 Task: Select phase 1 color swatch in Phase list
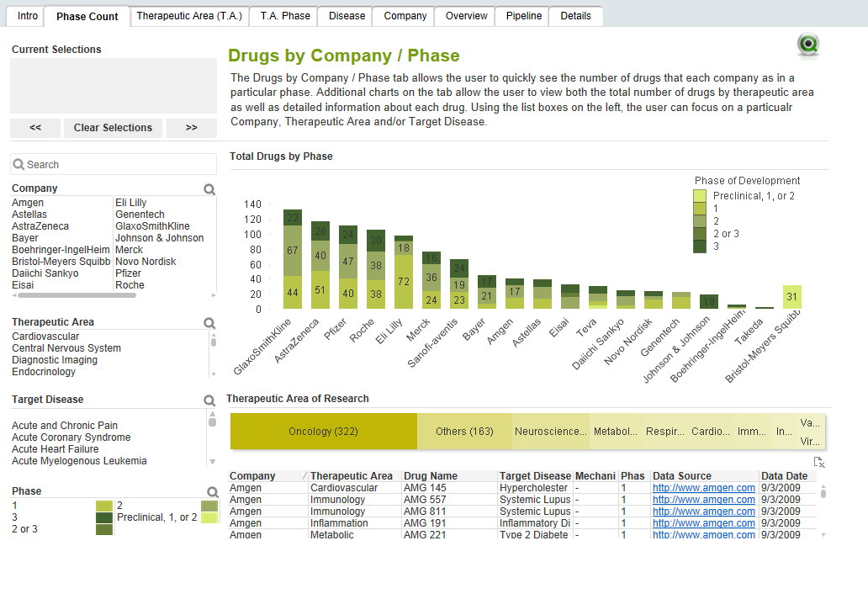[104, 506]
